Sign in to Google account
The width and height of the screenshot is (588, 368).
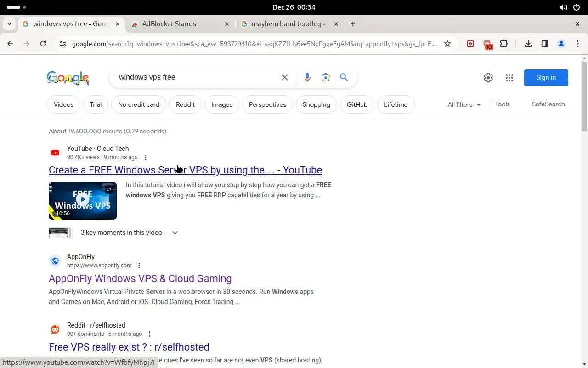(x=546, y=78)
